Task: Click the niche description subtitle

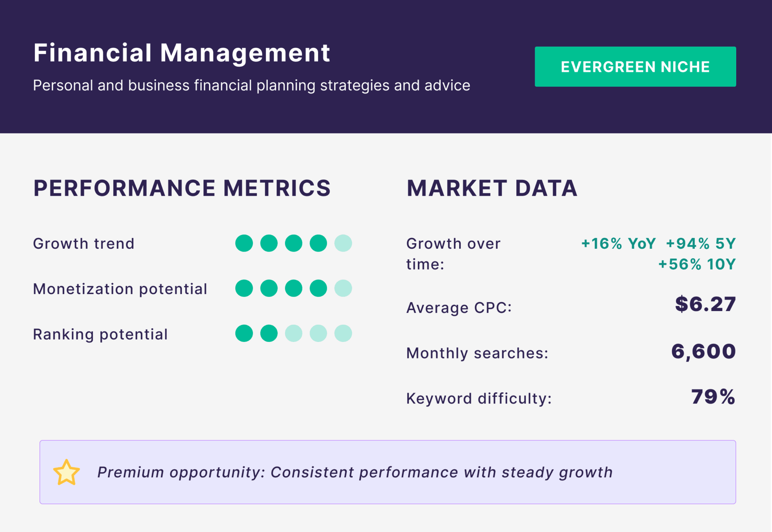Action: coord(251,86)
